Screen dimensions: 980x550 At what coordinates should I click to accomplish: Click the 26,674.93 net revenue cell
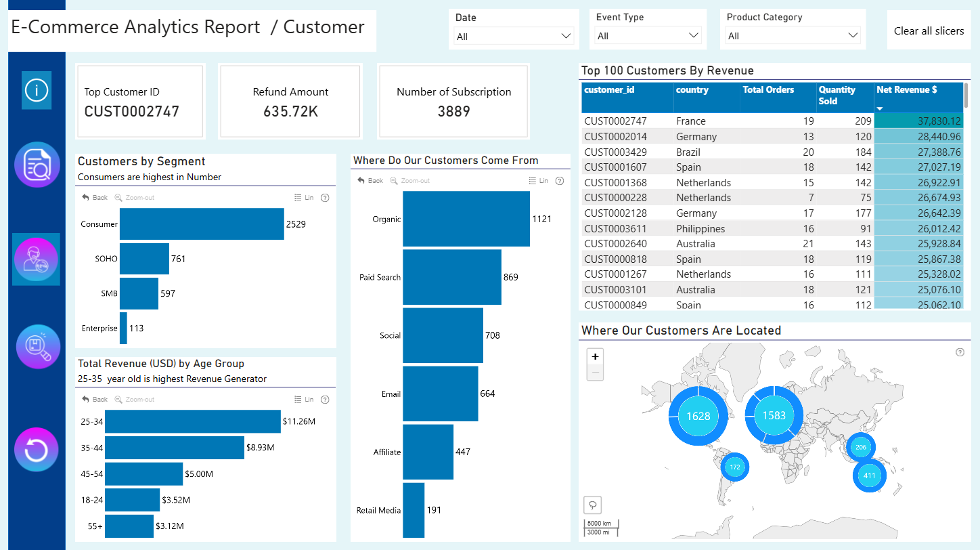coord(918,198)
